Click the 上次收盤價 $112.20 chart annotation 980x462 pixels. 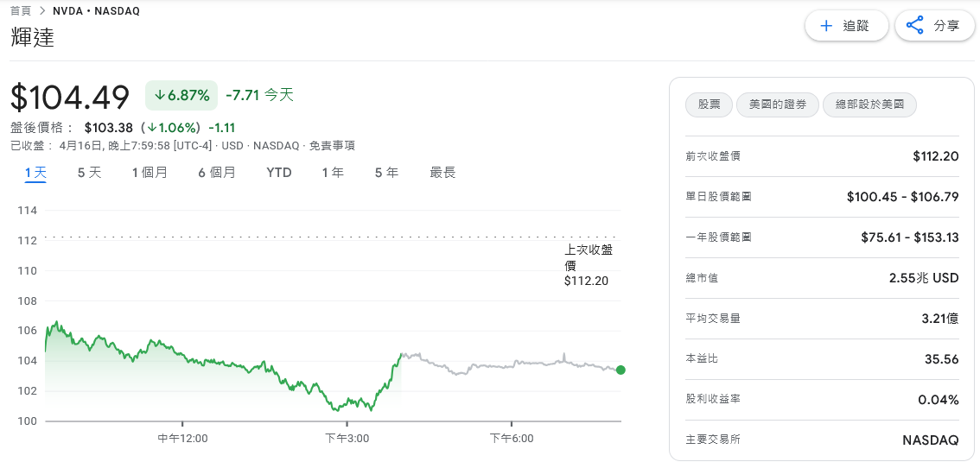point(589,265)
